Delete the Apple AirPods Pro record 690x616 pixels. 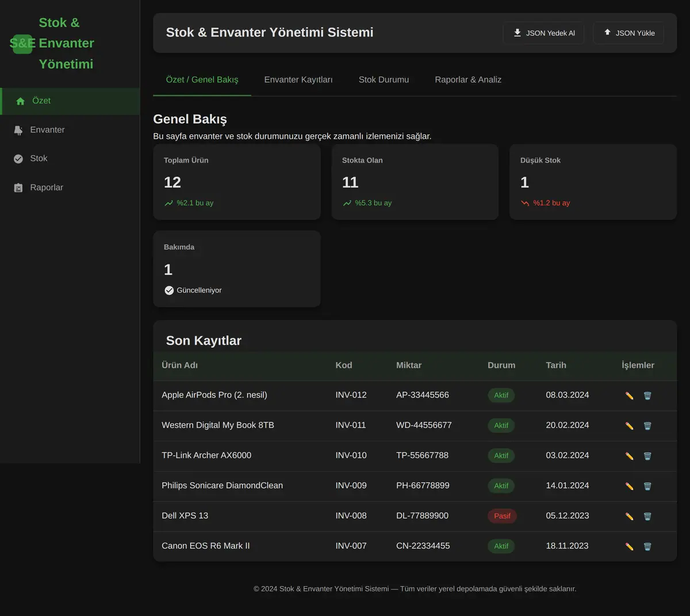coord(647,395)
